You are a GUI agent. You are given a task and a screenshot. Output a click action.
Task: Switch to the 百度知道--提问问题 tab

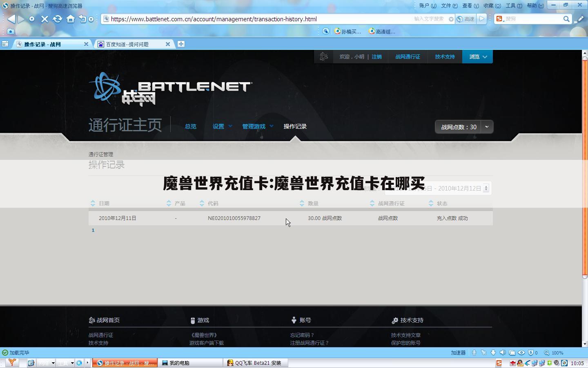(x=133, y=44)
